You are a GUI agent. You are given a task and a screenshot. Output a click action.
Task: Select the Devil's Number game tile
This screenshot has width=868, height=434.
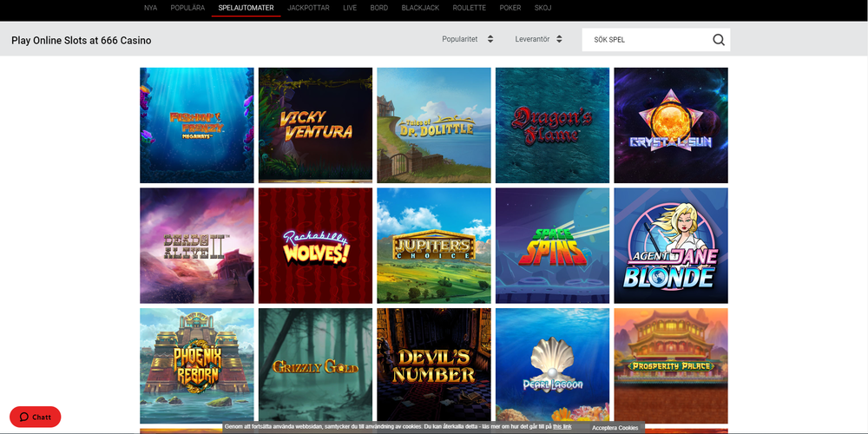pos(434,366)
